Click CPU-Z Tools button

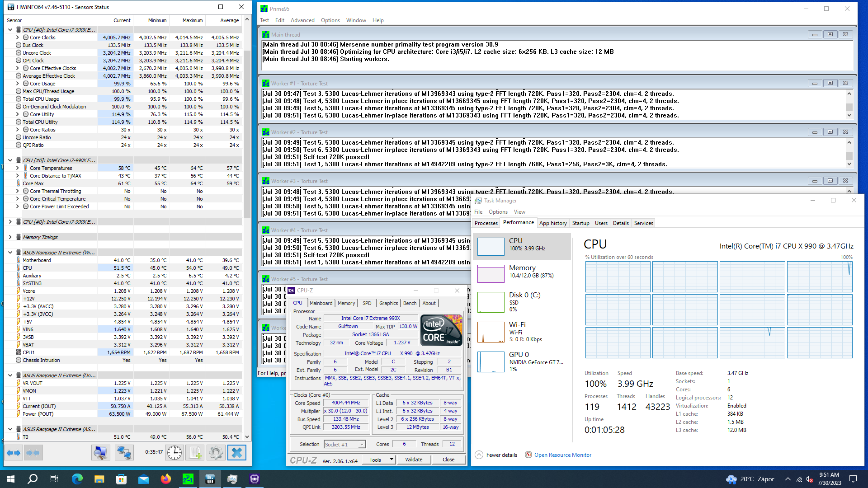click(375, 460)
